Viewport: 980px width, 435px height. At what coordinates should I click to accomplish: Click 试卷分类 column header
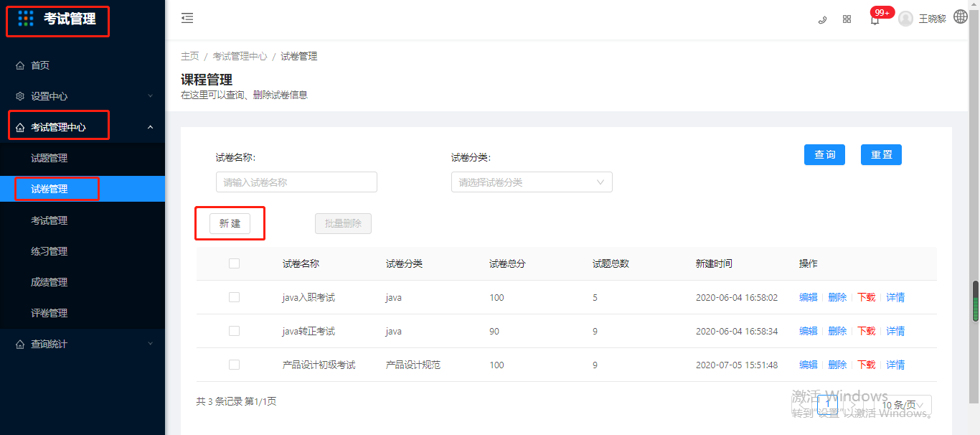(404, 263)
